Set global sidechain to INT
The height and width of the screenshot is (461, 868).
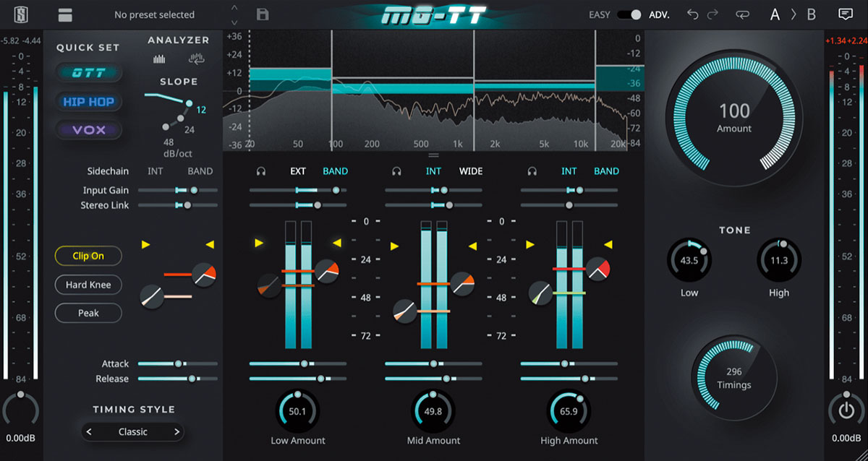coord(156,171)
